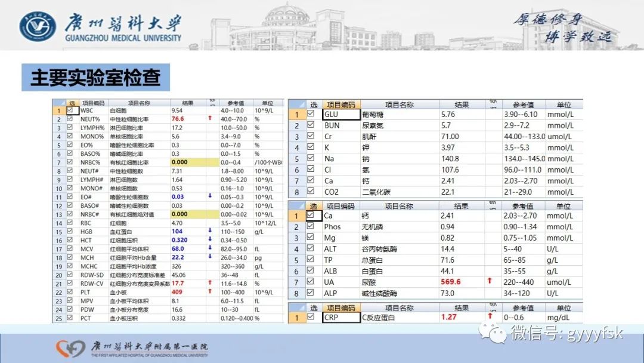Screen dimensions: 644x363
Task: Click the 二氧化碳 name cell
Action: pos(400,192)
